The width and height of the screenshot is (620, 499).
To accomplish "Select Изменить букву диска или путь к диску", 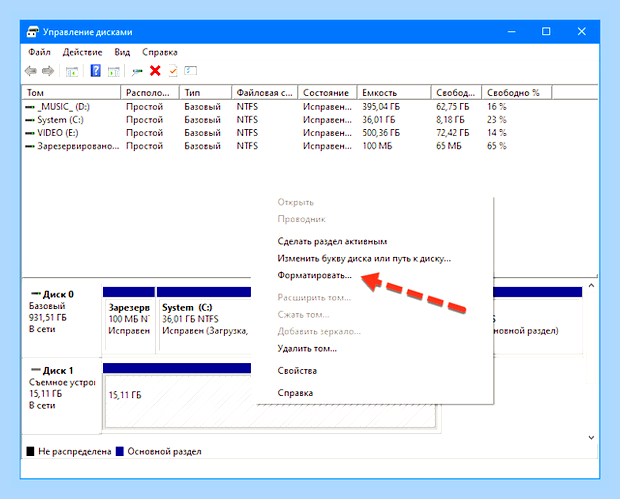I will 364,259.
